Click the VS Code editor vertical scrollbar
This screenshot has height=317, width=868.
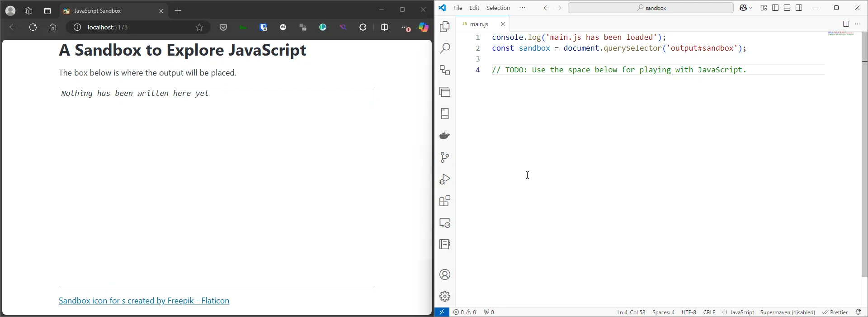pyautogui.click(x=864, y=154)
